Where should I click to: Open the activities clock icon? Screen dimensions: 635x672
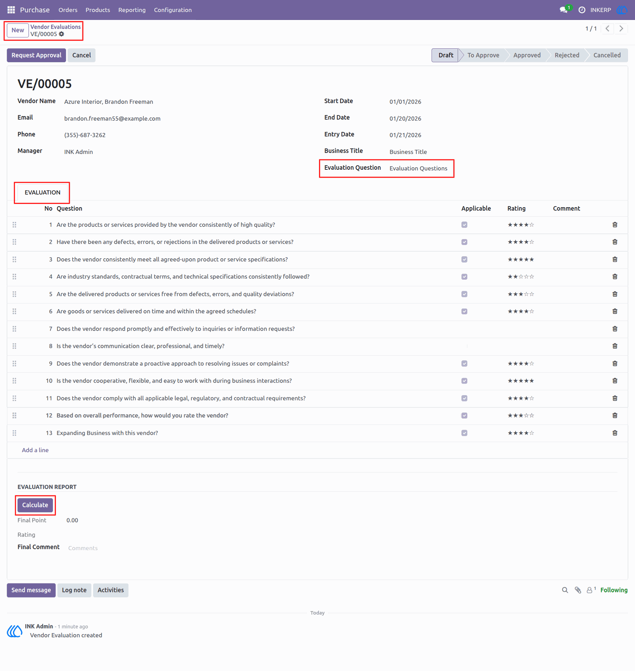click(582, 10)
